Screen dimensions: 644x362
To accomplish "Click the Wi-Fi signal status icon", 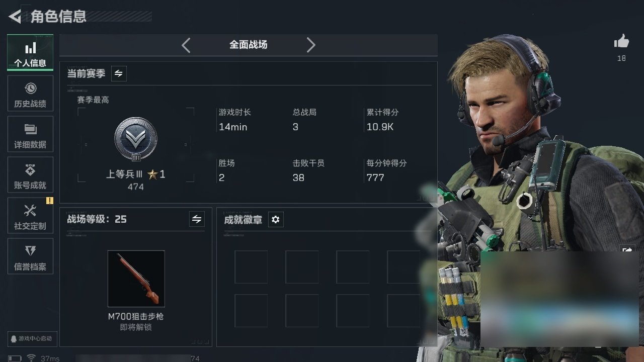I will tap(31, 358).
